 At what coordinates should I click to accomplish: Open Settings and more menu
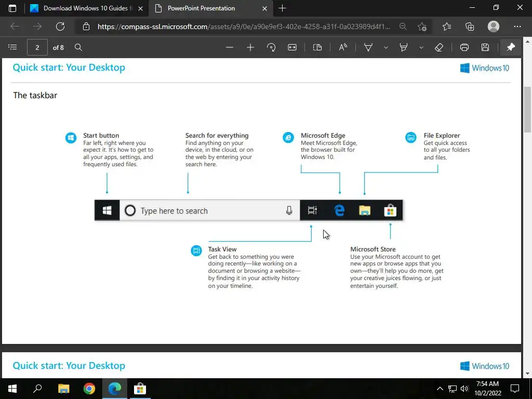[x=517, y=26]
